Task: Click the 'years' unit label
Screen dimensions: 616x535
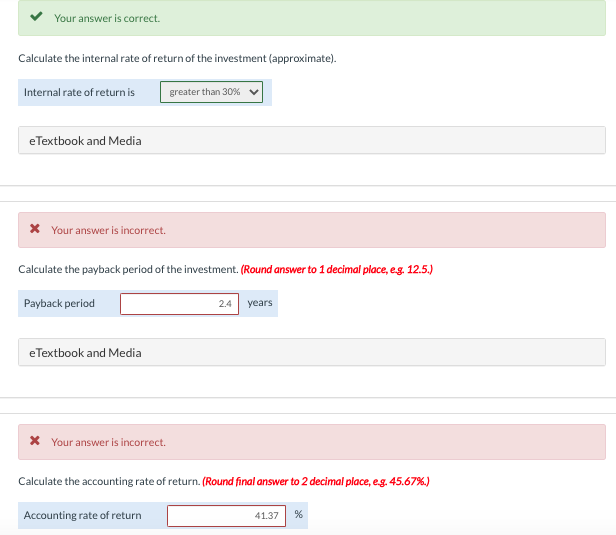Action: pos(260,302)
